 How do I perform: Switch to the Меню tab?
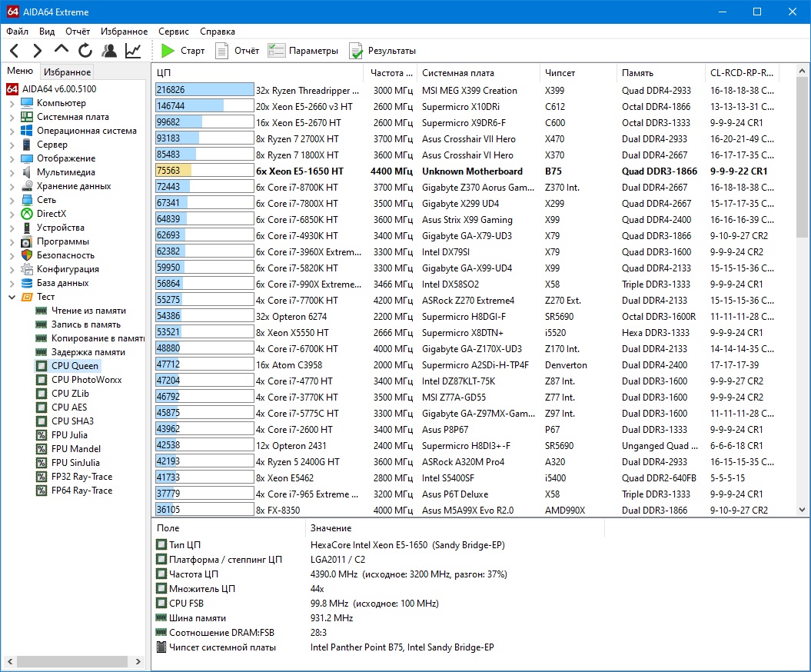pos(20,71)
